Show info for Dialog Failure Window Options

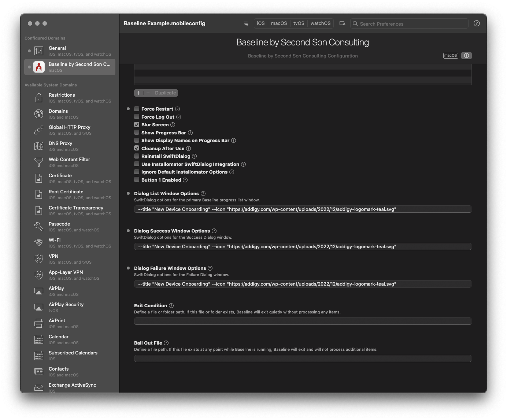[x=210, y=268]
